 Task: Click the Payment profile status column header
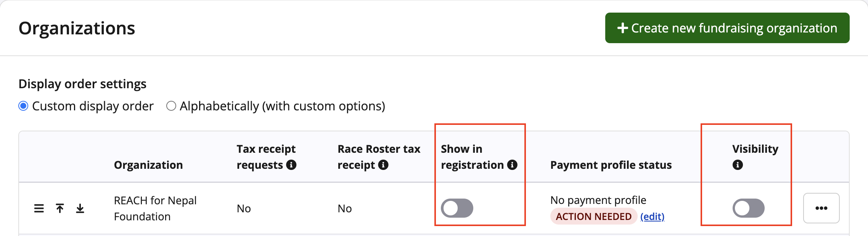coord(611,165)
